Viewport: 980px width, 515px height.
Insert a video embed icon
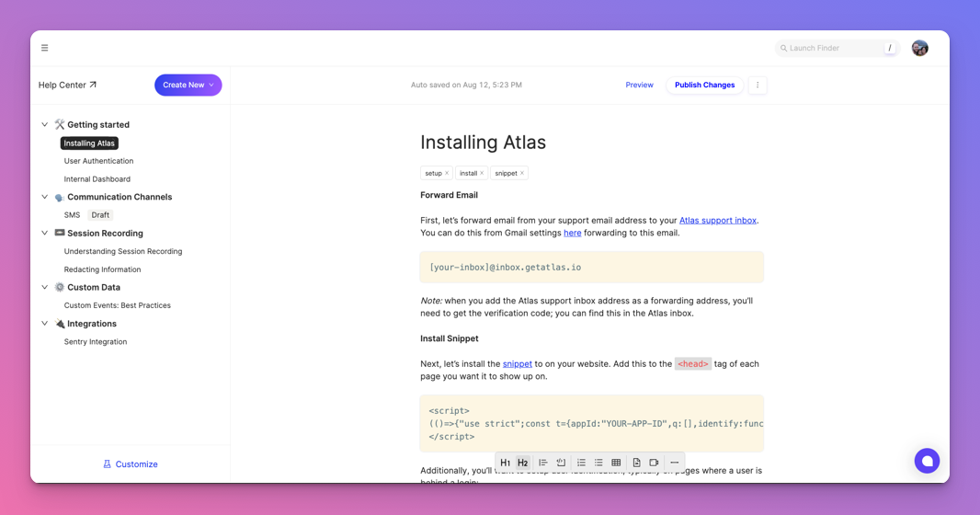[x=654, y=463]
